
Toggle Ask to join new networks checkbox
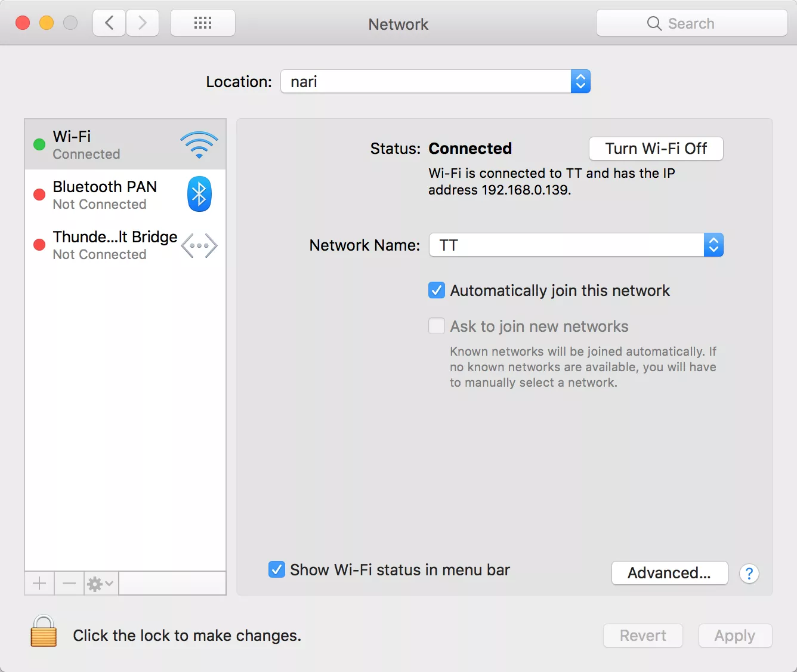pos(437,326)
